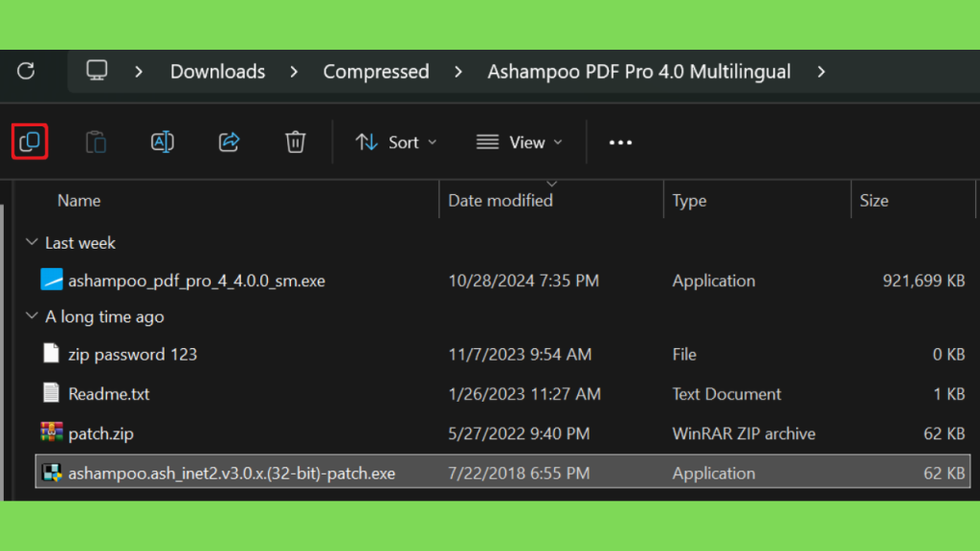
Task: Open the See more ellipsis menu
Action: (x=620, y=143)
